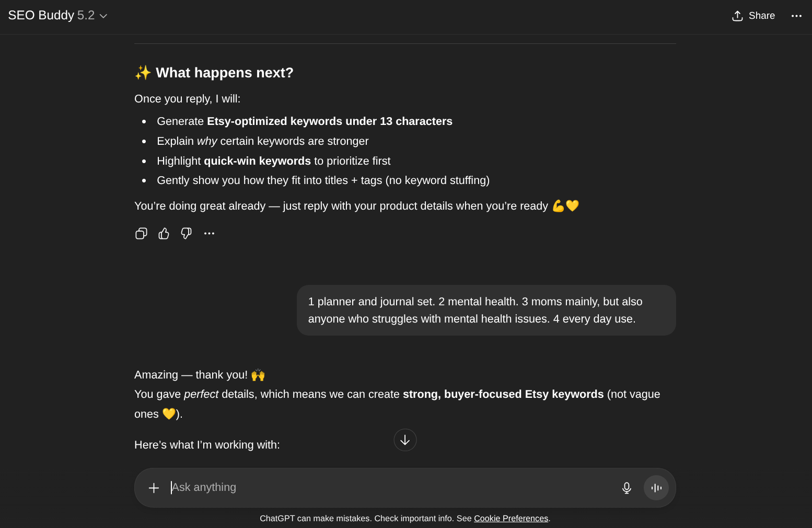The image size is (812, 528).
Task: Click the sparkles emoji beside the heading
Action: point(143,73)
